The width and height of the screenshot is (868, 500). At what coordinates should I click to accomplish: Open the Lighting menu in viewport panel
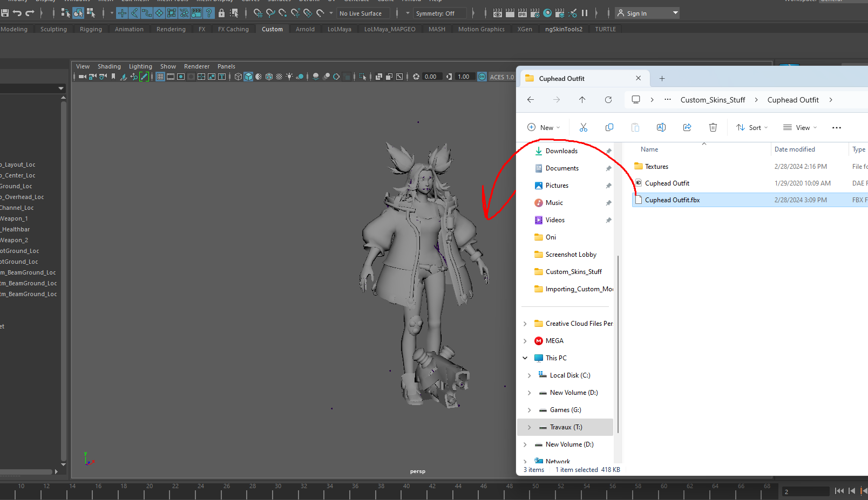pos(140,66)
